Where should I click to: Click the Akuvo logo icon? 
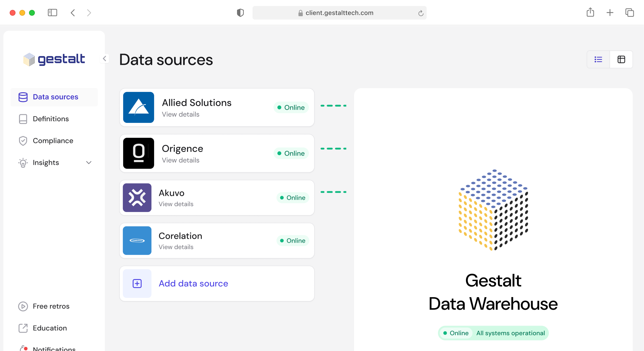137,197
